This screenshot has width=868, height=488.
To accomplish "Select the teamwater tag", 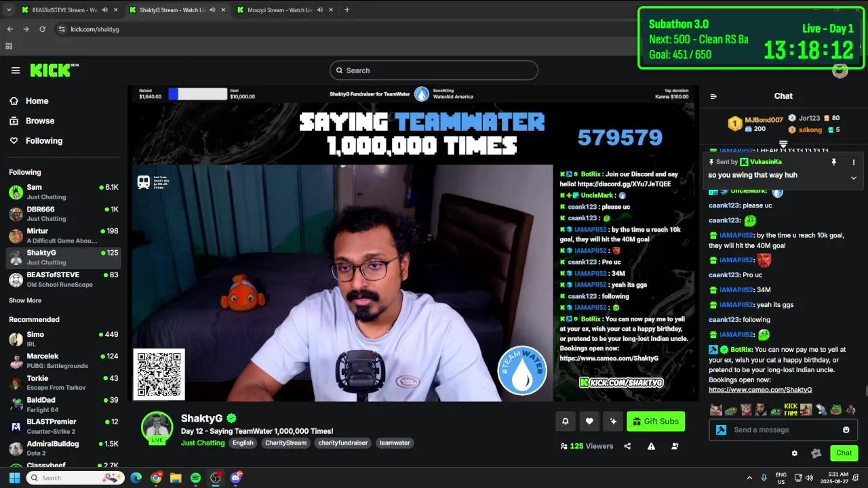I will point(395,443).
